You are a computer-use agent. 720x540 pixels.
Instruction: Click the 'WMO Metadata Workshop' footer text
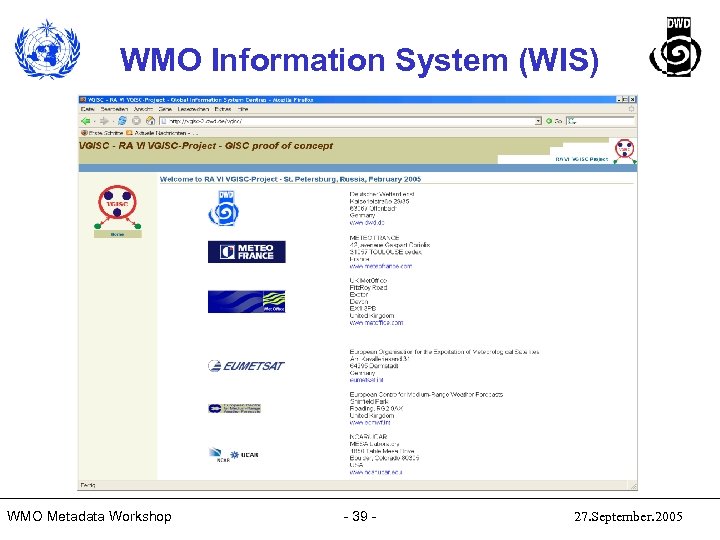(89, 516)
